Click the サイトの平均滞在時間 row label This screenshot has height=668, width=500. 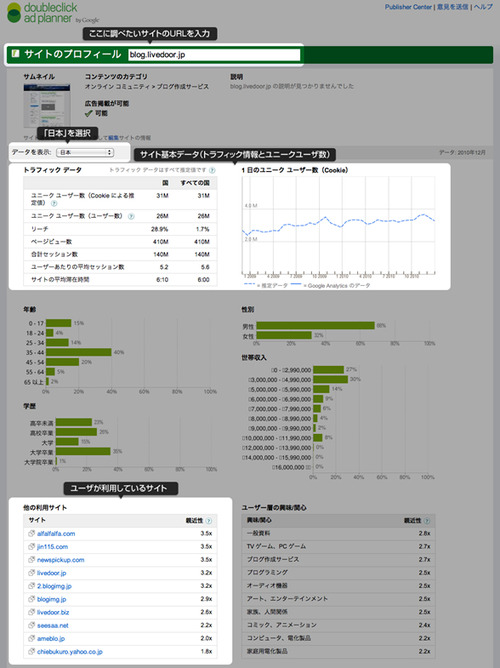[60, 279]
